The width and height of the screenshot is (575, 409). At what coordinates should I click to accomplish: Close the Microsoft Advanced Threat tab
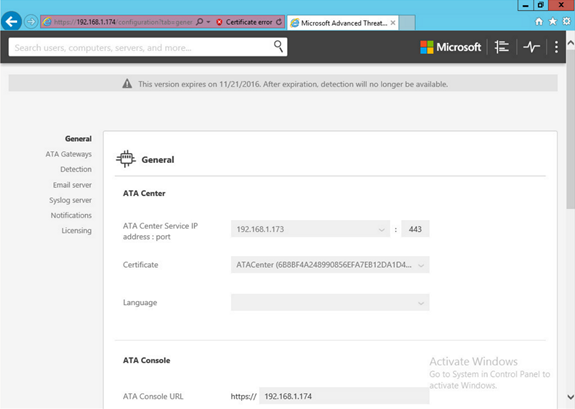point(393,23)
